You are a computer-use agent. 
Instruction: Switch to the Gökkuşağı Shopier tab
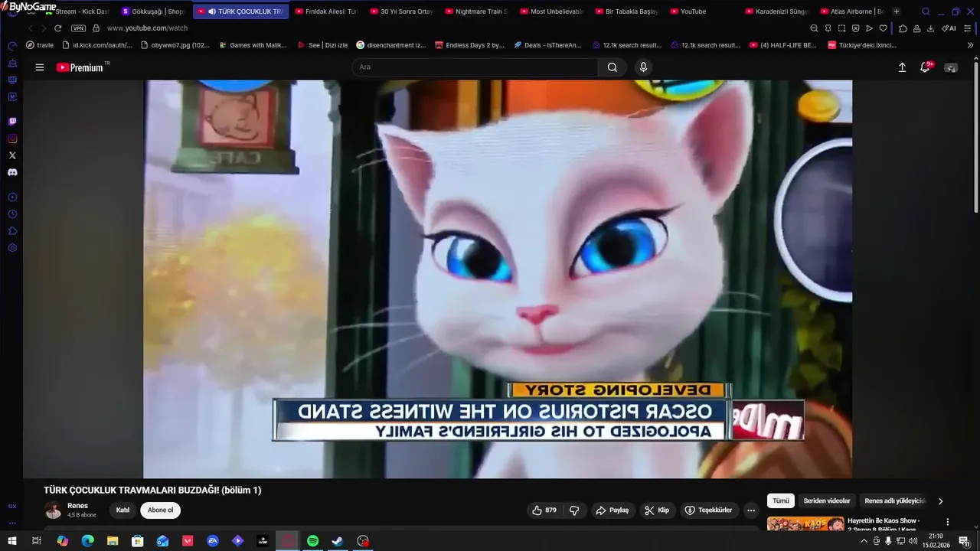click(152, 11)
